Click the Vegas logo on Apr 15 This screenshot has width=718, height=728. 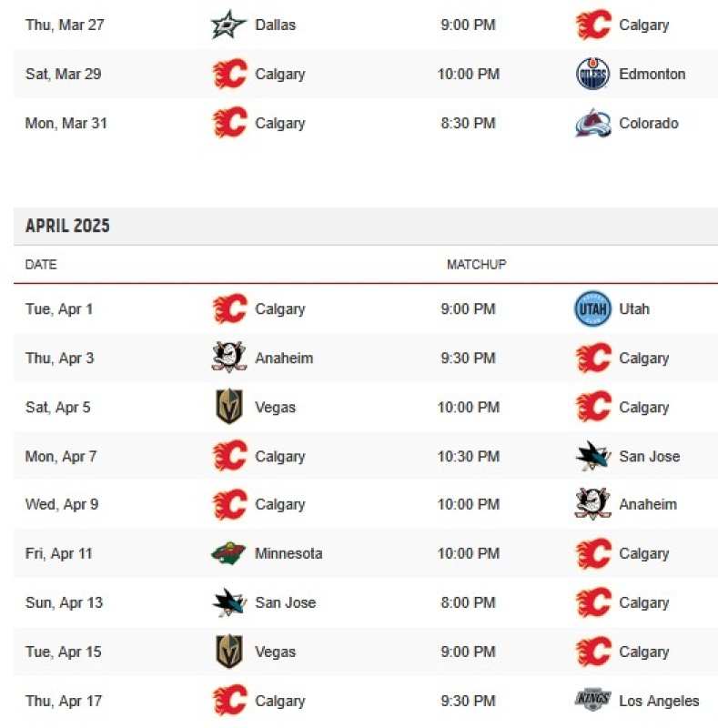point(229,652)
